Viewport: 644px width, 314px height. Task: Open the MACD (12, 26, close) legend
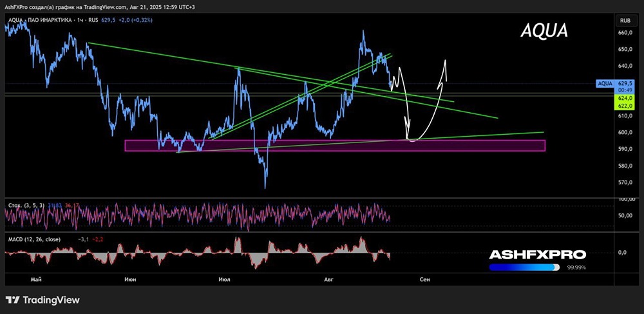click(35, 239)
